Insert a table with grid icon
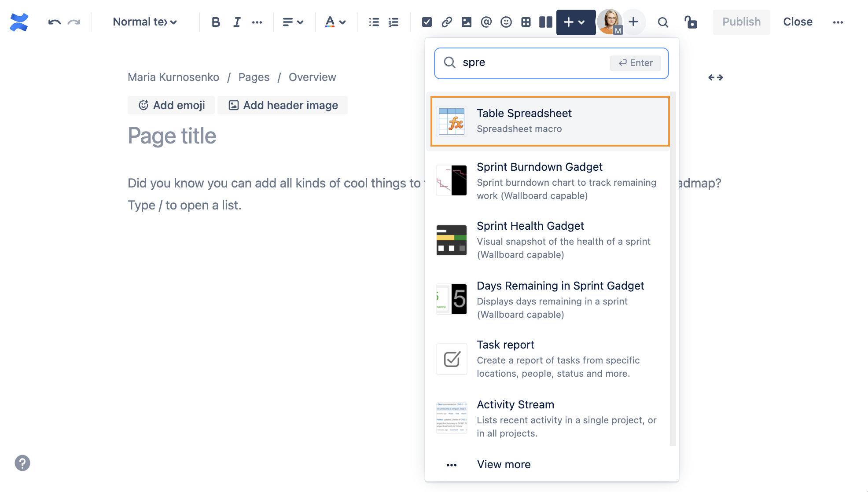 pyautogui.click(x=526, y=22)
